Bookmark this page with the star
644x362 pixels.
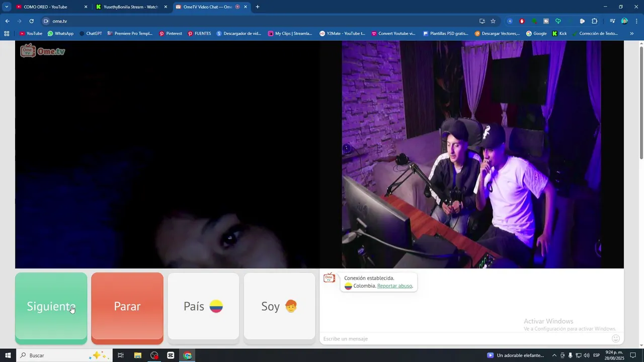coord(493,21)
